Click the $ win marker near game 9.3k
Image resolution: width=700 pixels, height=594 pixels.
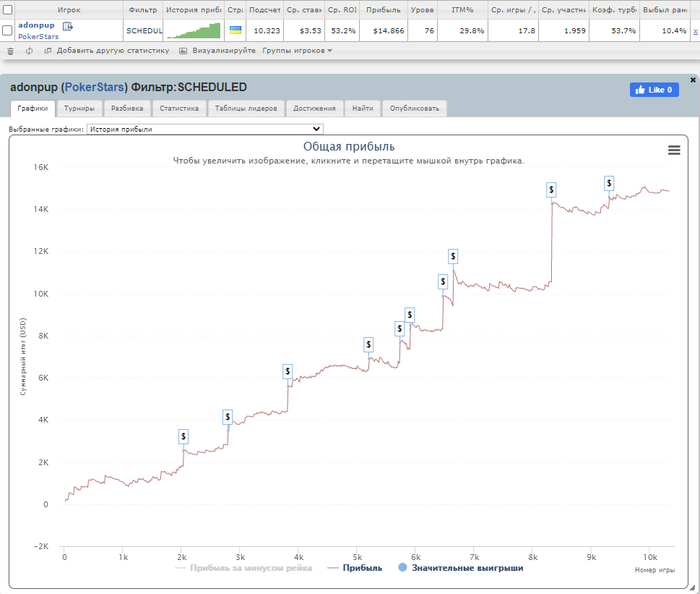pos(609,183)
